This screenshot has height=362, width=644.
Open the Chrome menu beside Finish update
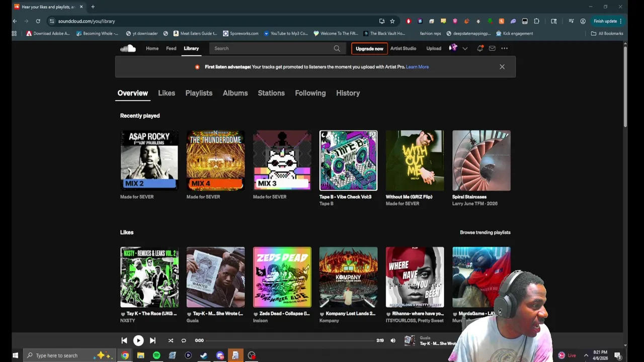(x=621, y=21)
